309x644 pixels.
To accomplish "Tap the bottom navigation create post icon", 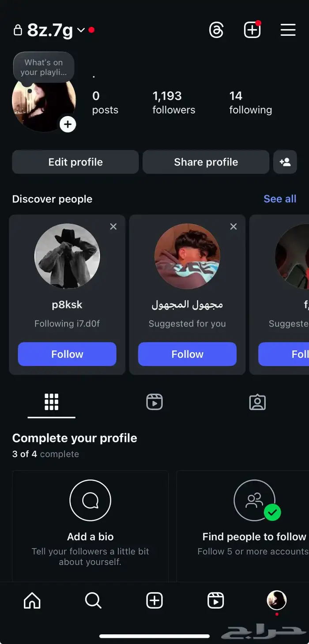I will pos(154,600).
